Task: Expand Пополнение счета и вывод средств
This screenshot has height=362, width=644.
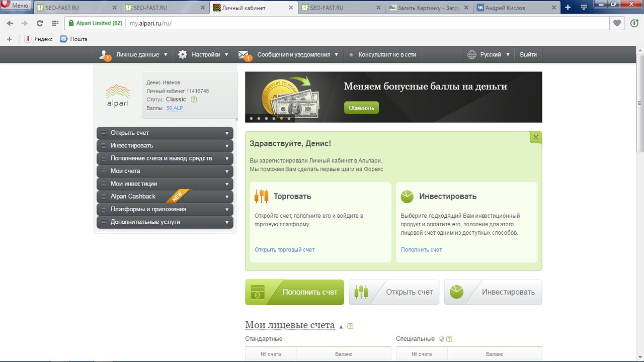Action: (165, 158)
